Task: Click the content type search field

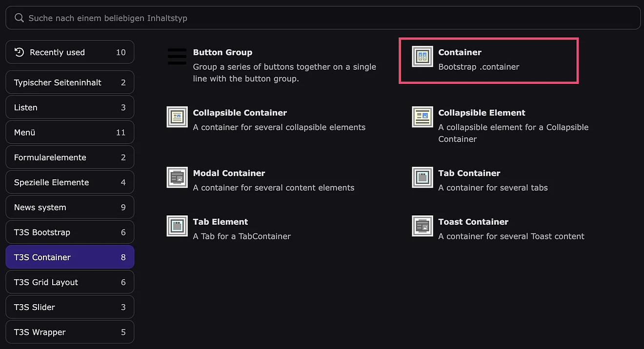Action: (x=322, y=18)
